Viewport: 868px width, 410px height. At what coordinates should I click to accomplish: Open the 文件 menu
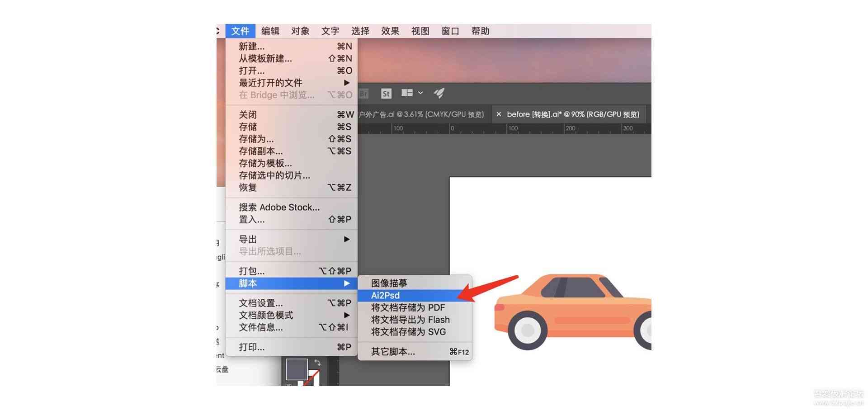[x=240, y=31]
